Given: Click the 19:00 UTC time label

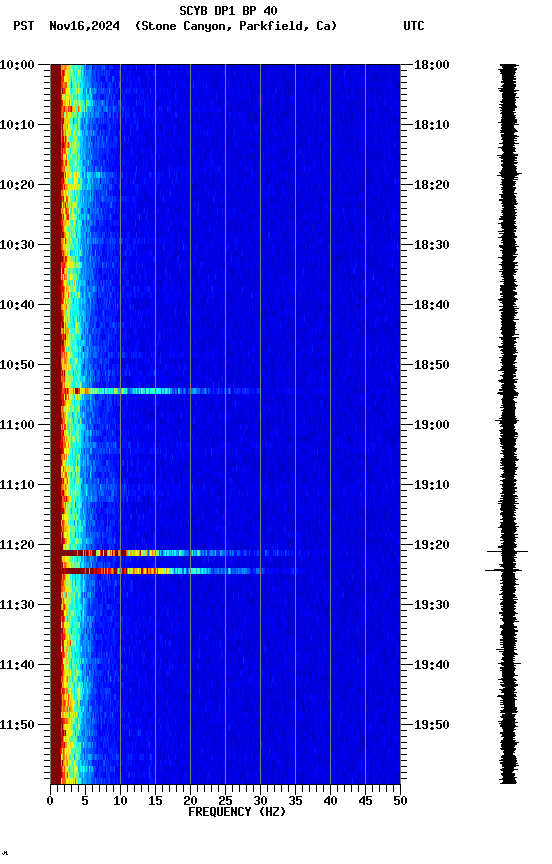Looking at the screenshot, I should pos(432,425).
